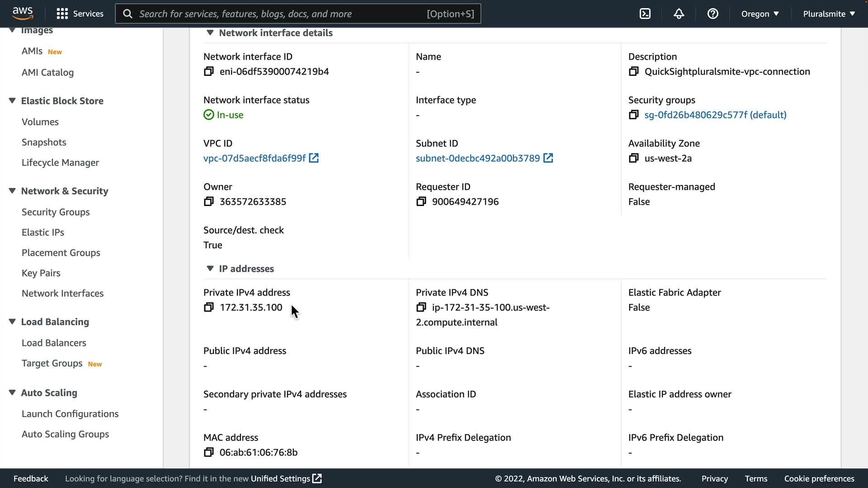Copy the private IPv4 address
This screenshot has height=488, width=868.
[208, 307]
